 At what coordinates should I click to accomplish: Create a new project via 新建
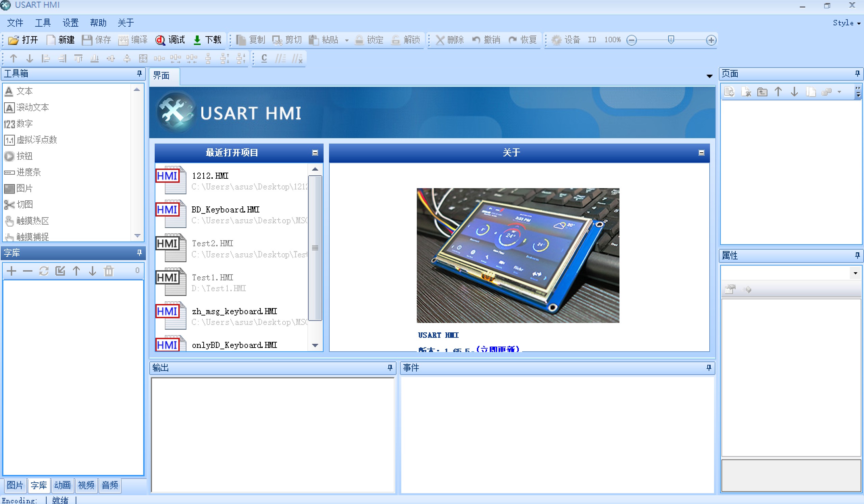(60, 40)
